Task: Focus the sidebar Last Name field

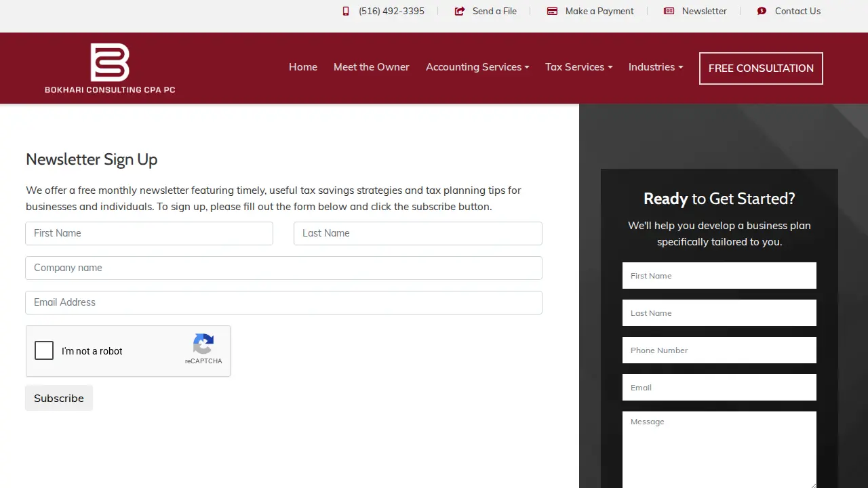Action: [719, 313]
